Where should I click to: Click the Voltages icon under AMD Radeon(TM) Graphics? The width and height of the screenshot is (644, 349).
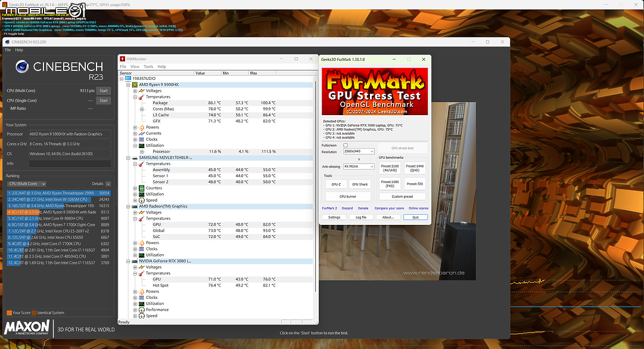(142, 212)
